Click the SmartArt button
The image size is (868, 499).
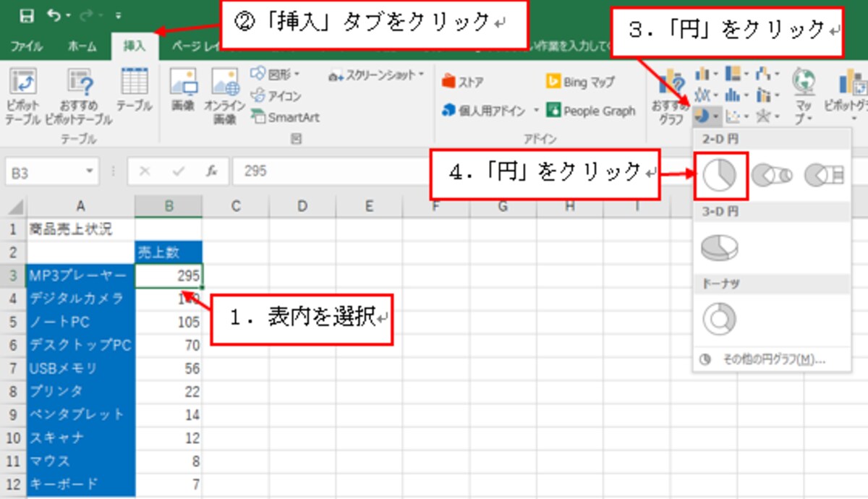click(285, 116)
